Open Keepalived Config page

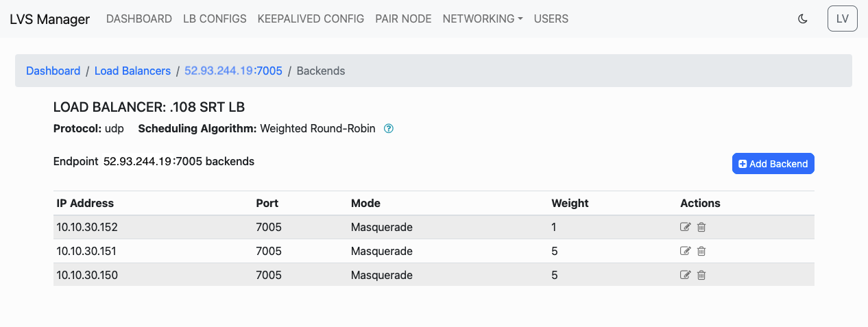pos(311,19)
